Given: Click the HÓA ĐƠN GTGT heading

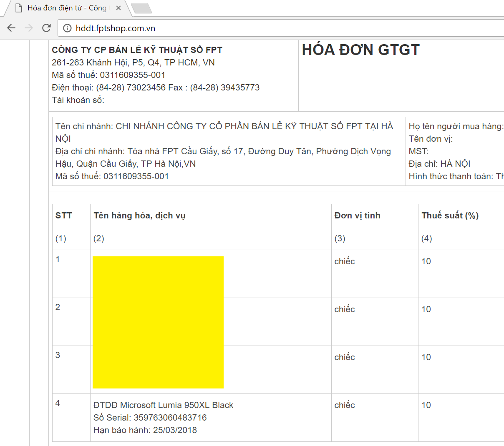Looking at the screenshot, I should [x=360, y=50].
